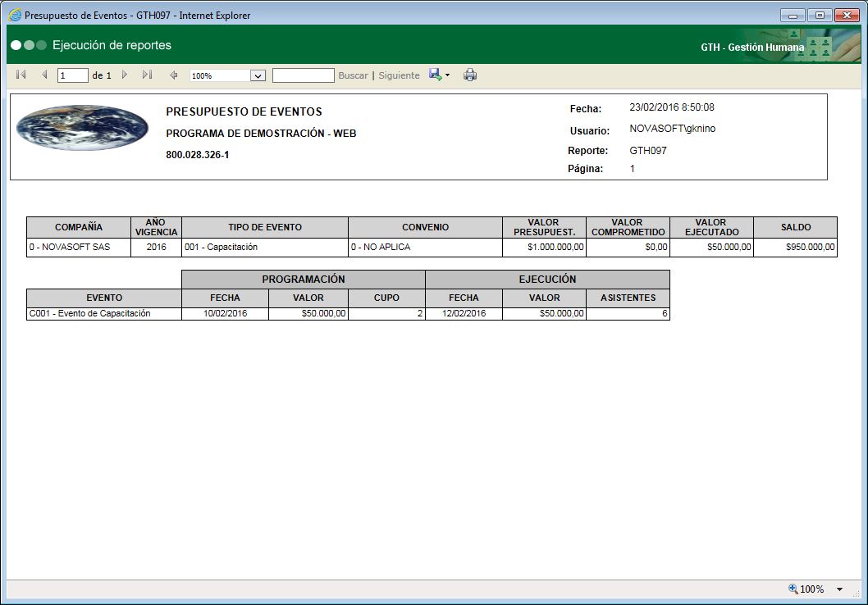Maximize the report window
This screenshot has height=605, width=868.
pyautogui.click(x=818, y=15)
